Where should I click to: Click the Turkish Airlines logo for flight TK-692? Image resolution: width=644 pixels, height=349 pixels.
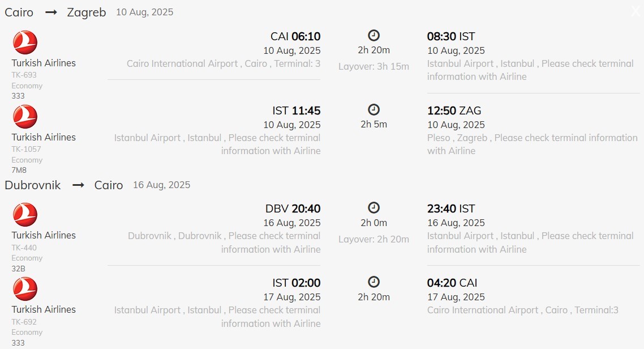pos(25,289)
